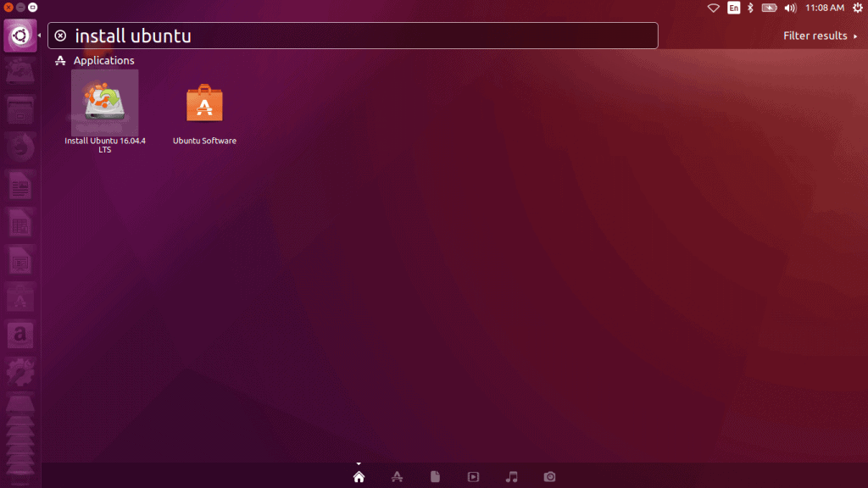
Task: Click inside the dash search field
Action: [x=339, y=36]
